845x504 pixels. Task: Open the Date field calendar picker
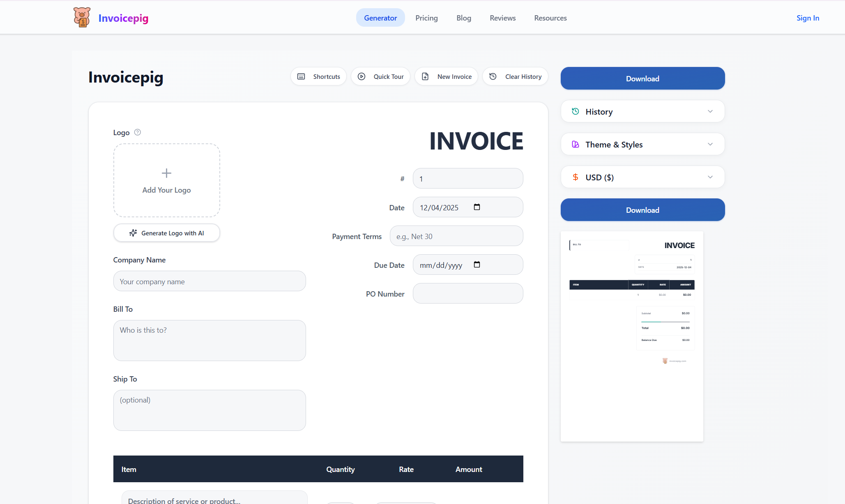pos(477,207)
